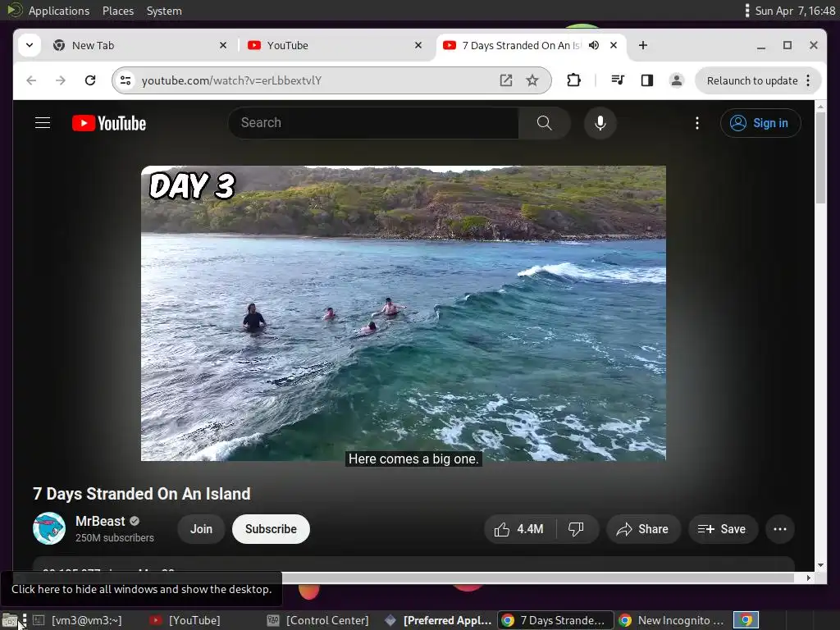Bookmark this page with star icon
840x630 pixels.
coord(532,80)
